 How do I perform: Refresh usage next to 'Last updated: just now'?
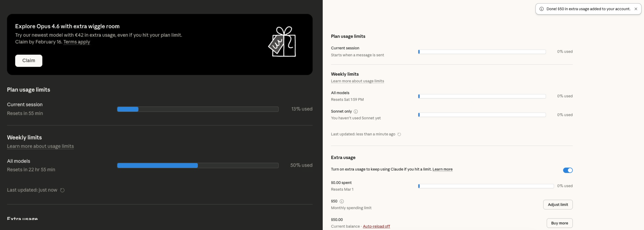(x=63, y=190)
